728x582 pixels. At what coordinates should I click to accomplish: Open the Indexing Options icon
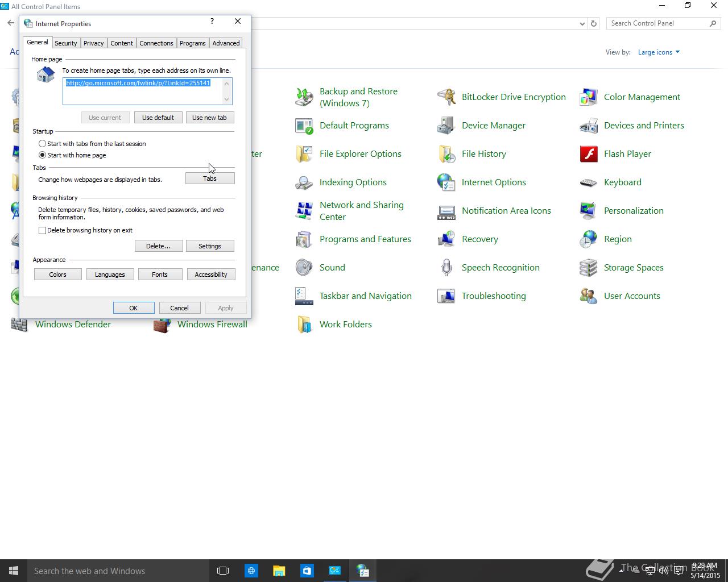[304, 182]
